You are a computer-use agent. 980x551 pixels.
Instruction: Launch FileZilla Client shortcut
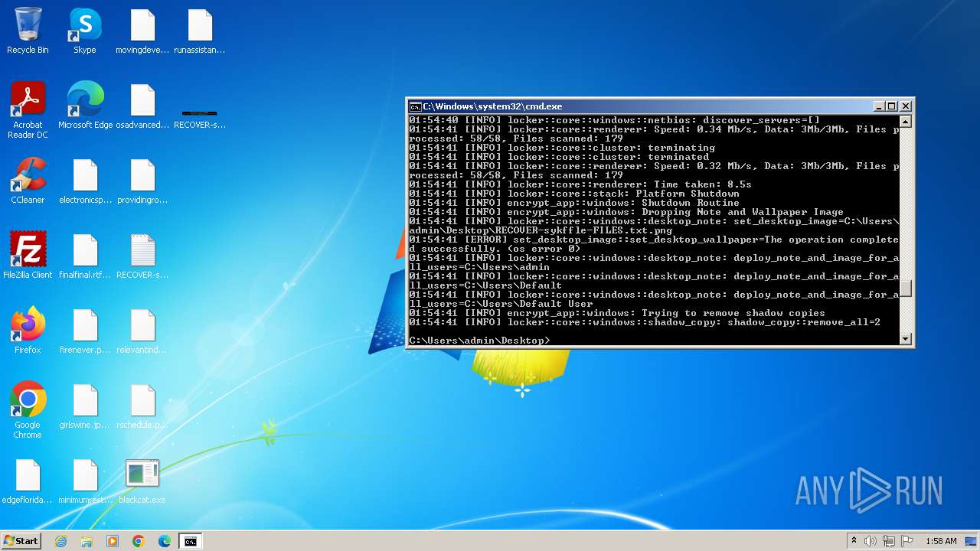[28, 256]
